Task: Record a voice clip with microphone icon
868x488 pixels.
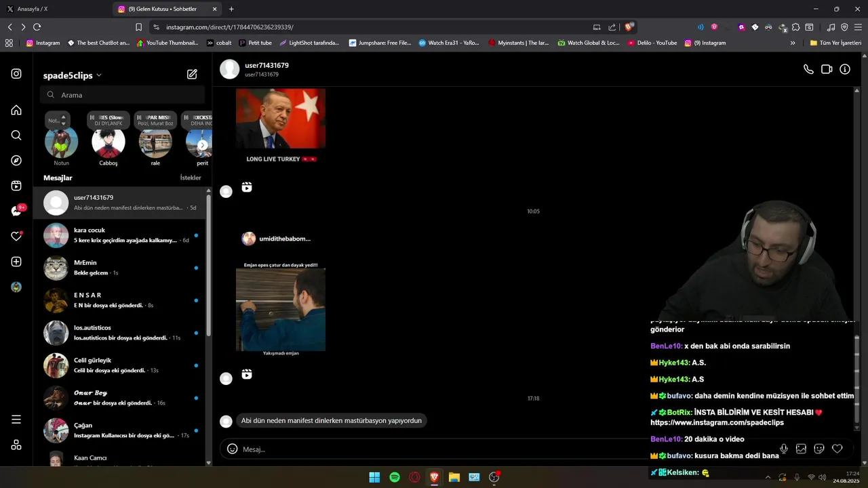Action: tap(784, 449)
